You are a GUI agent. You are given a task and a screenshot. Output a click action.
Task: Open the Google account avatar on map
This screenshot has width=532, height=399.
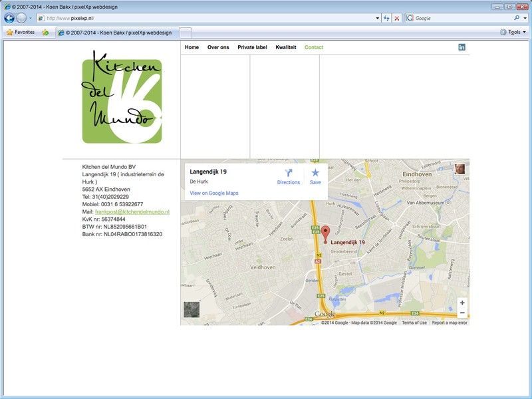pyautogui.click(x=460, y=169)
